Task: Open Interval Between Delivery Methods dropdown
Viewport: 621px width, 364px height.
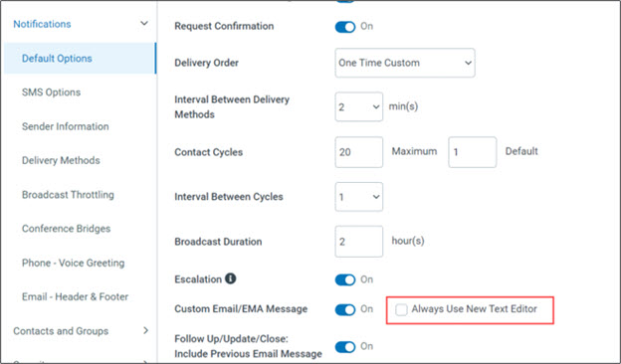Action: (359, 106)
